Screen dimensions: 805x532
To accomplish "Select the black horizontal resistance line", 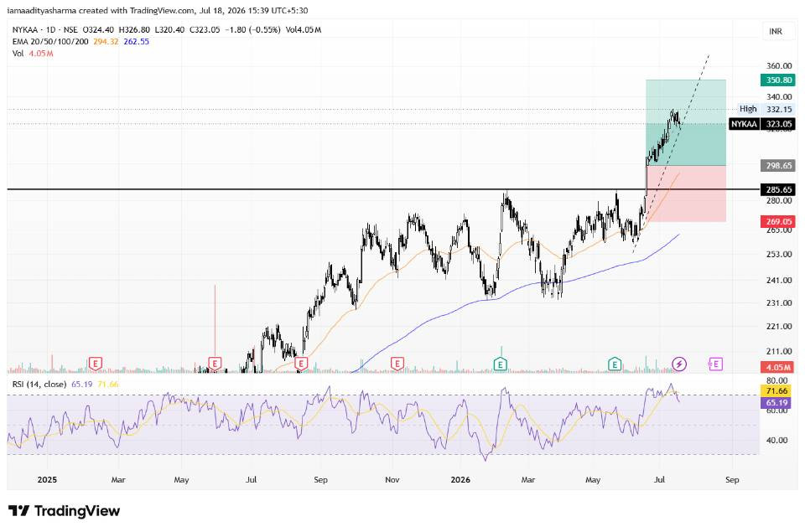I will (x=382, y=189).
